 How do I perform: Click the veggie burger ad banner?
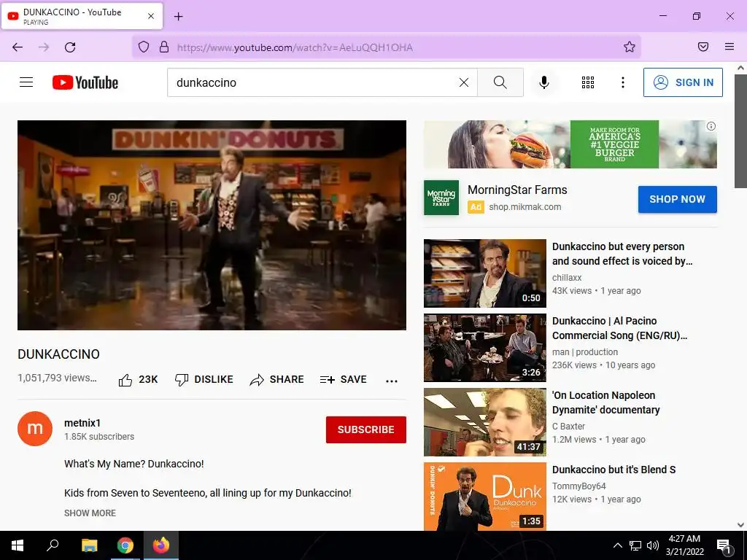(x=570, y=144)
